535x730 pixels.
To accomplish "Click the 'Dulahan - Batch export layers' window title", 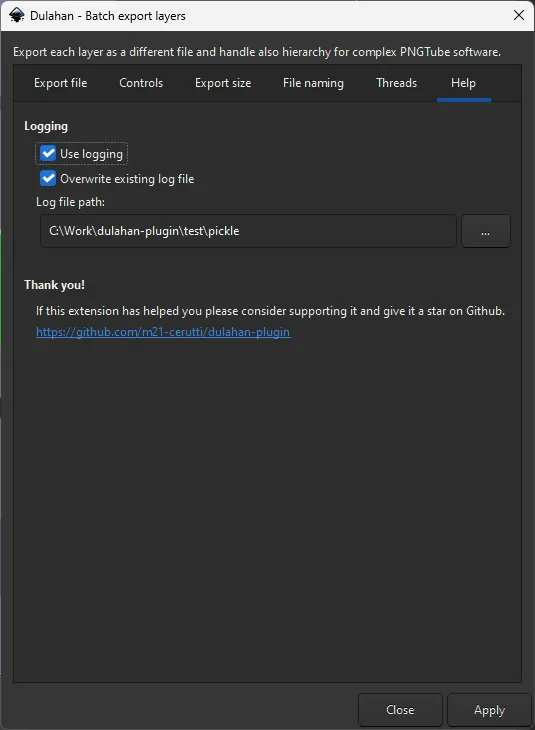I will (108, 16).
